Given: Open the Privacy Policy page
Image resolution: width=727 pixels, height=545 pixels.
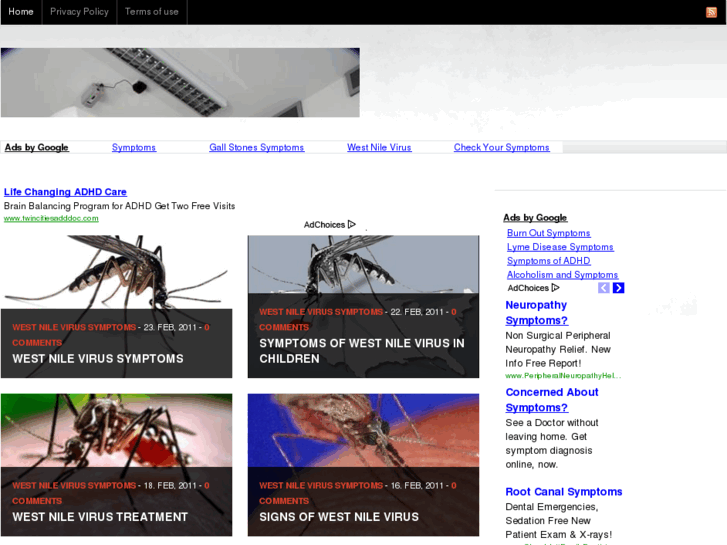Looking at the screenshot, I should click(x=79, y=12).
